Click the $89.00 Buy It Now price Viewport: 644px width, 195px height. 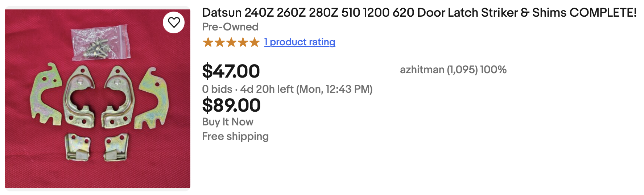click(231, 105)
